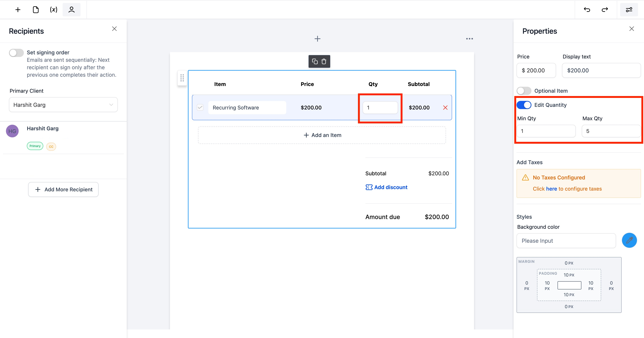This screenshot has width=644, height=338.
Task: Click the Primary badge under Harshit Garg
Action: tap(35, 146)
